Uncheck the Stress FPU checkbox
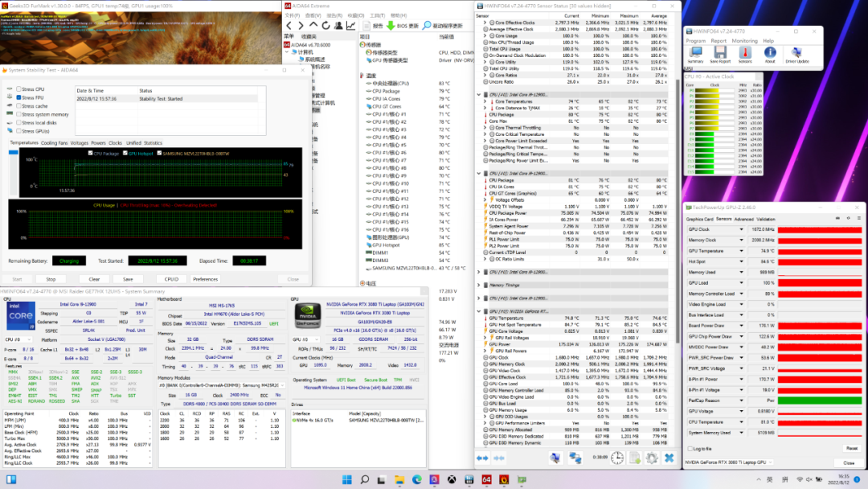The width and height of the screenshot is (868, 489). pos(18,97)
